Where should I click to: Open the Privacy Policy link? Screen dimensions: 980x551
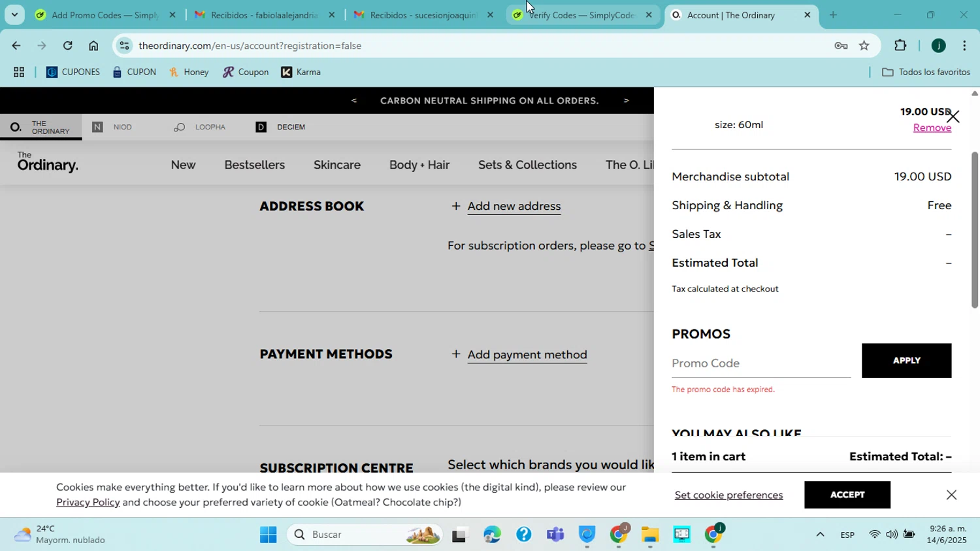[88, 502]
